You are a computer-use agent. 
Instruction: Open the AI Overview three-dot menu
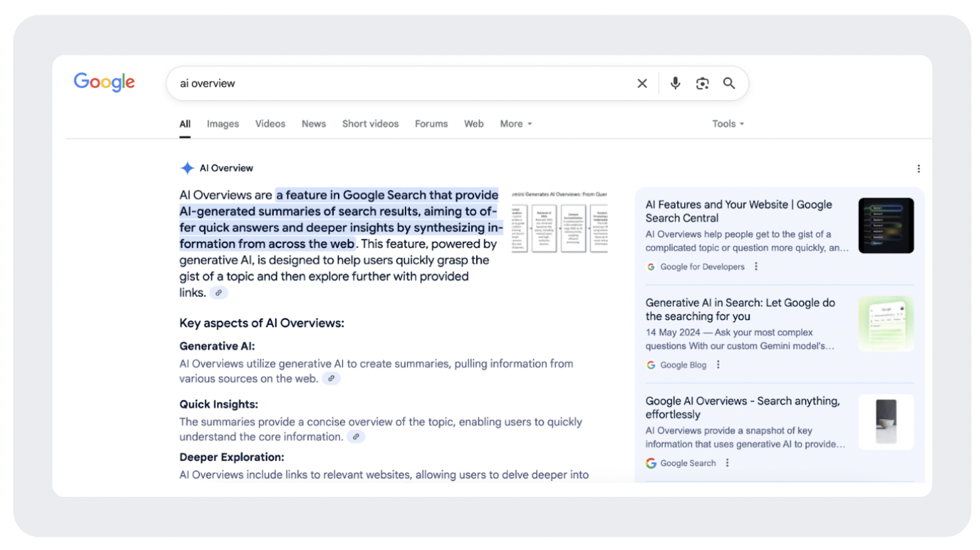(x=918, y=169)
